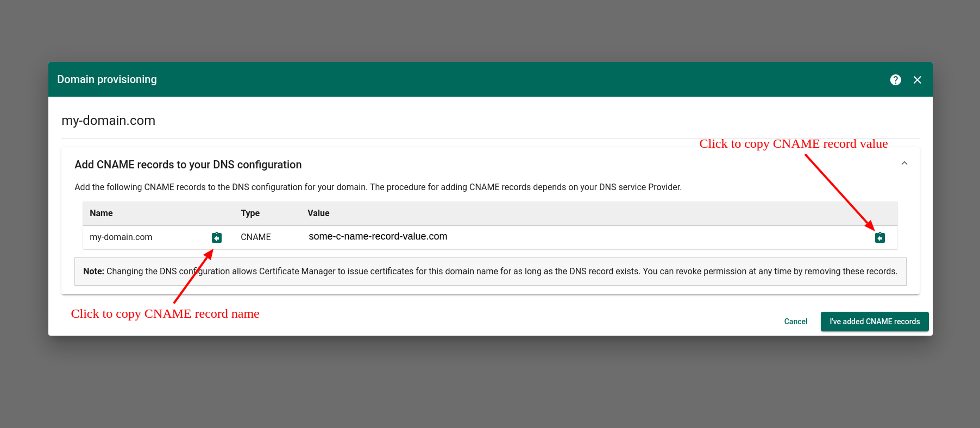Collapse the Add CNAME records section
Viewport: 980px width, 428px height.
coord(904,163)
